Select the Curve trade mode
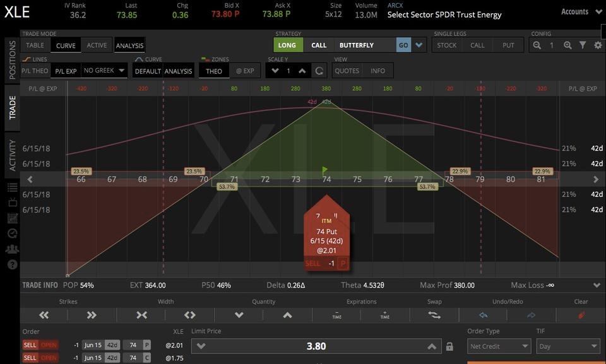606x364 pixels. click(x=66, y=45)
